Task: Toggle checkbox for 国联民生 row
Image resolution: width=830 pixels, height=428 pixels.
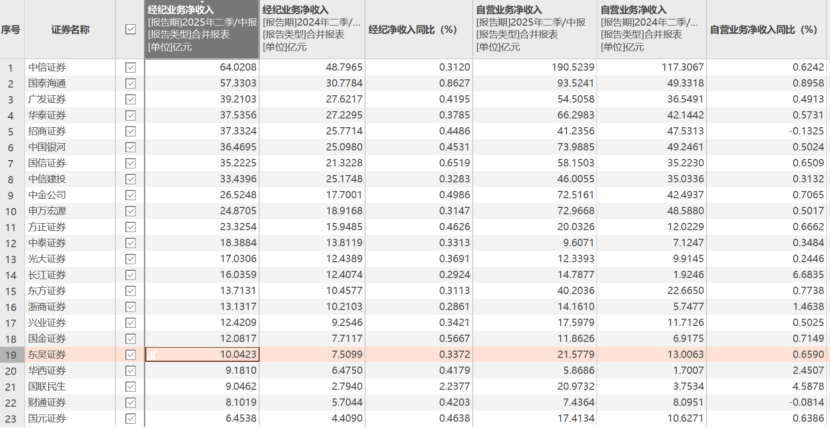Action: tap(130, 387)
